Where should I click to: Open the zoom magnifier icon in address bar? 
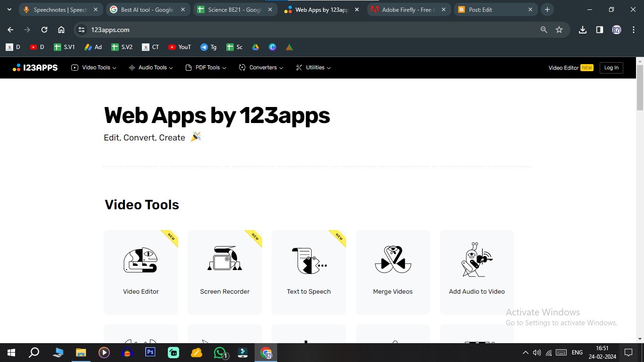coord(544,30)
